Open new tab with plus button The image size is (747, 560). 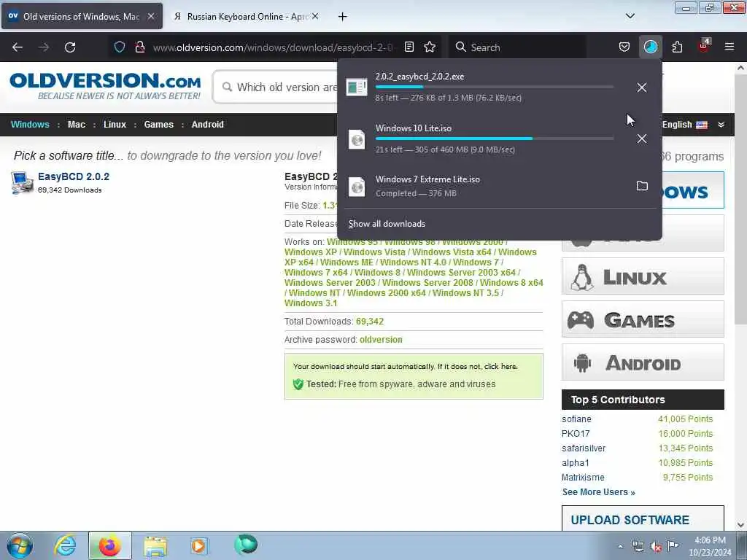coord(343,17)
